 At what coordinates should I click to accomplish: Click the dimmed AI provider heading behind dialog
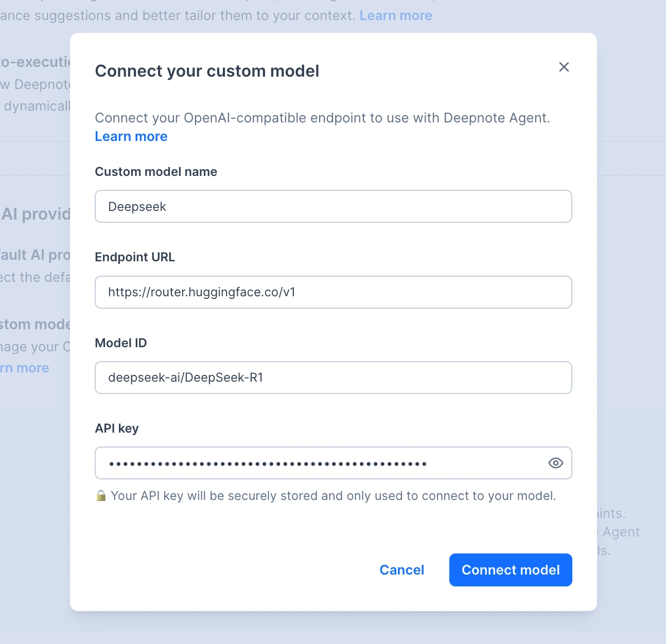tap(35, 214)
